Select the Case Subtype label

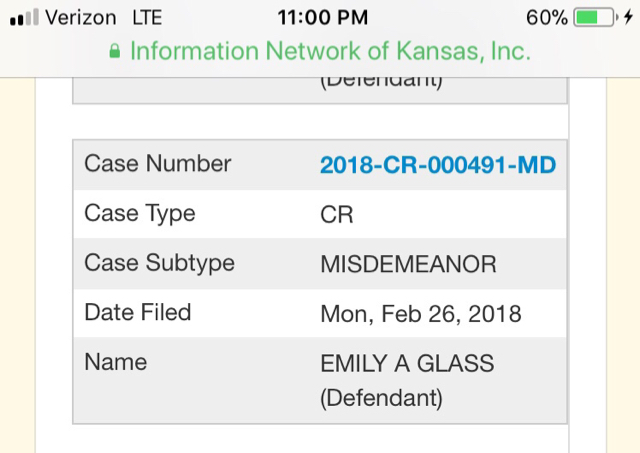coord(160,264)
